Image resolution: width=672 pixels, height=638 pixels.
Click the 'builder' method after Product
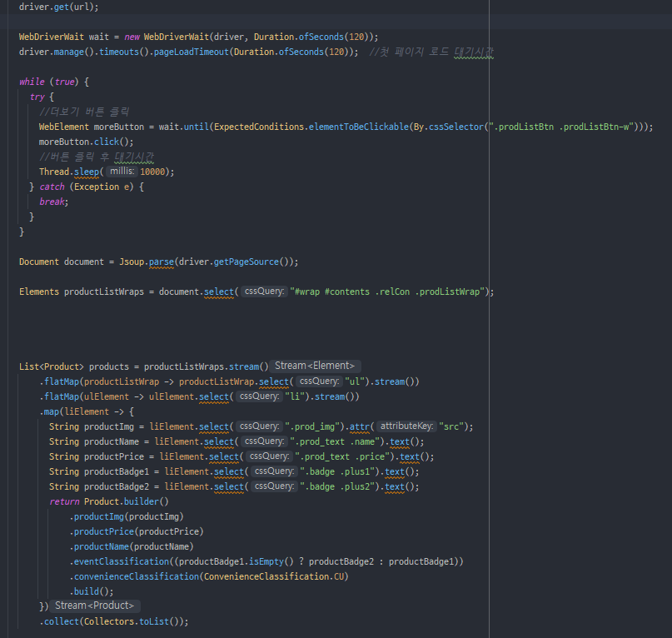[142, 502]
